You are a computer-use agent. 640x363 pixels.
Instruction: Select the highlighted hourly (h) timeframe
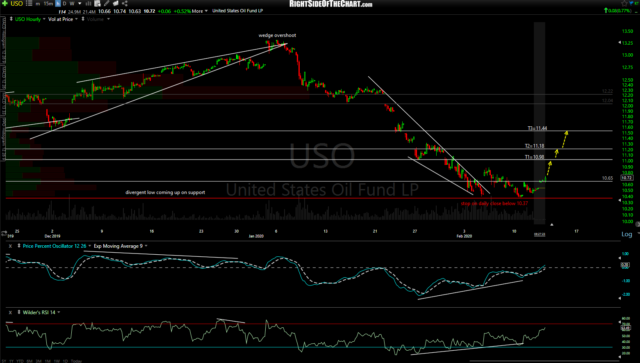click(58, 3)
